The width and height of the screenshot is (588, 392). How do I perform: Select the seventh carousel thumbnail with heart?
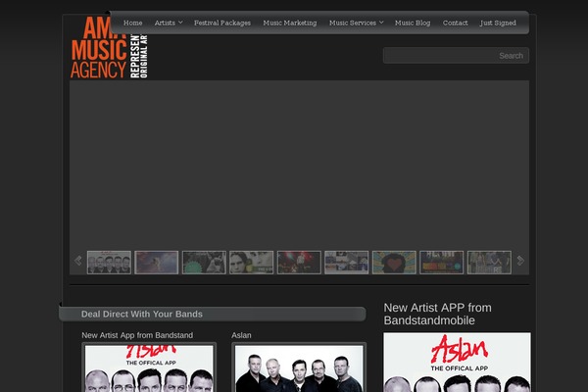tap(394, 263)
